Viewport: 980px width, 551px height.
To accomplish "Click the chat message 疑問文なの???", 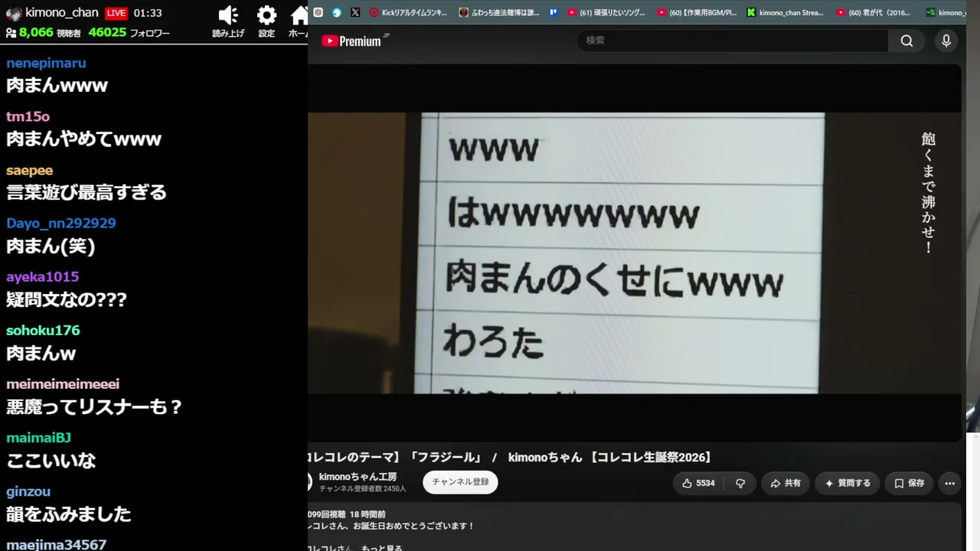I will tap(67, 300).
